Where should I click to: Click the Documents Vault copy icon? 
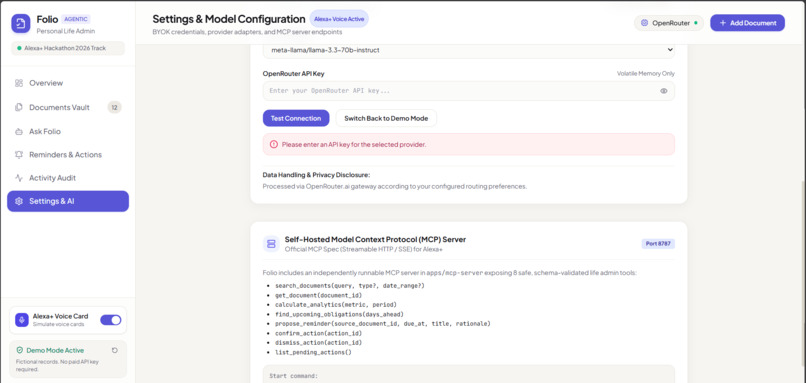point(19,107)
